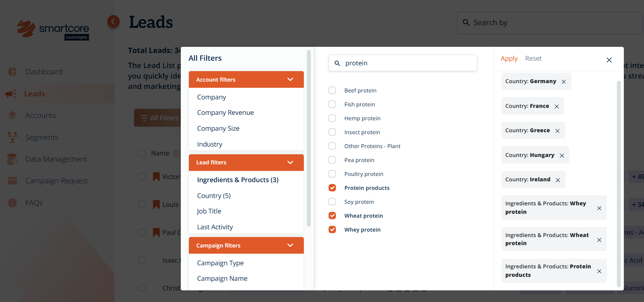The image size is (644, 302).
Task: Collapse the Account filters section
Action: coord(290,80)
